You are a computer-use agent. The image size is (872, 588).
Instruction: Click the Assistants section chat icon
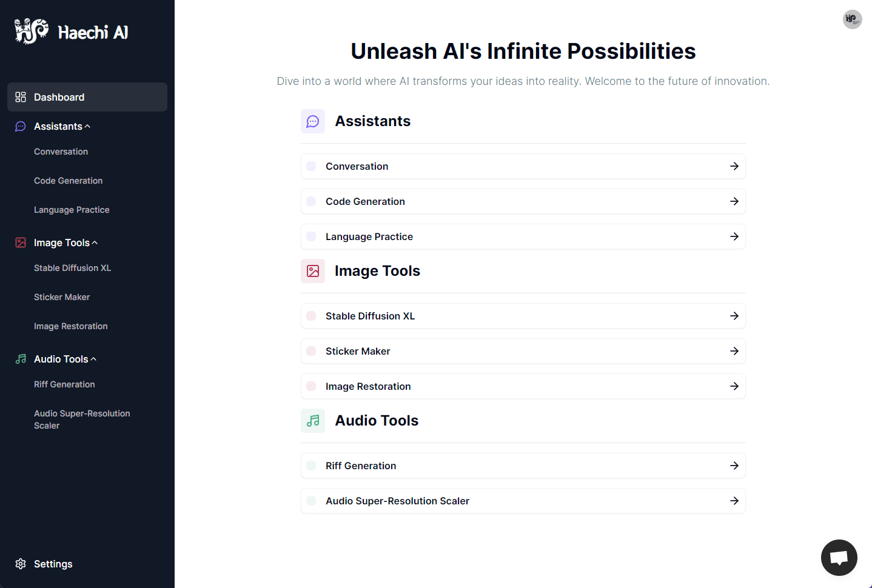(x=313, y=121)
